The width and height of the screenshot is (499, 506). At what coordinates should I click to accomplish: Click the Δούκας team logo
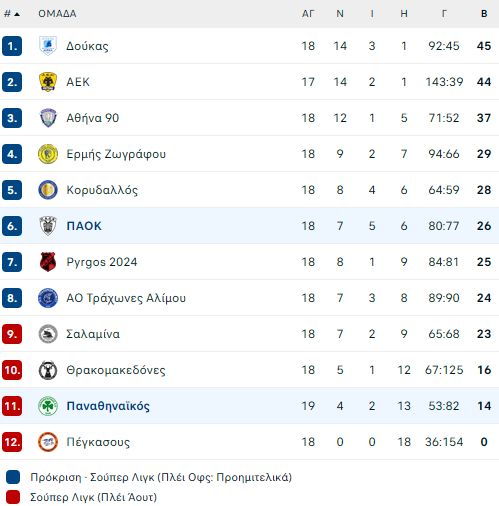point(48,46)
